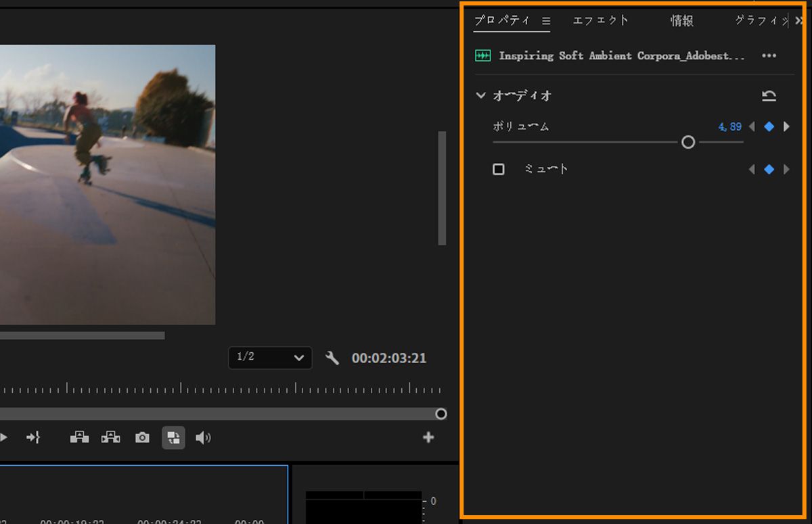Click the Go to Out point button
Viewport: 812px width, 524px height.
(33, 437)
